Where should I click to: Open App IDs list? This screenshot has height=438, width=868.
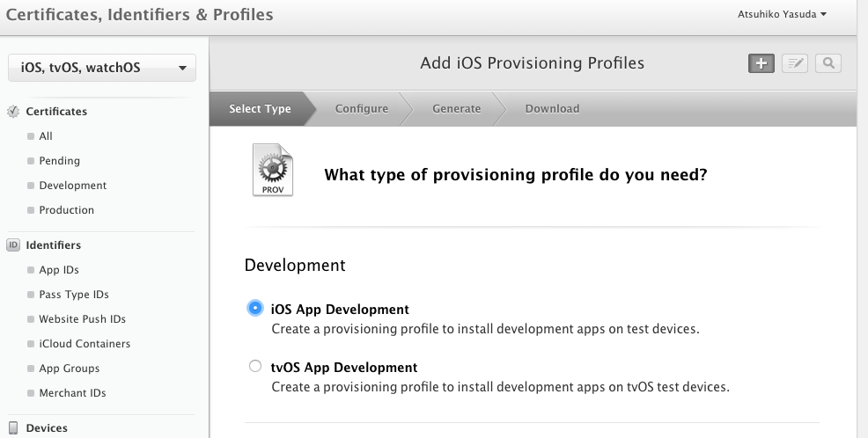(x=59, y=270)
